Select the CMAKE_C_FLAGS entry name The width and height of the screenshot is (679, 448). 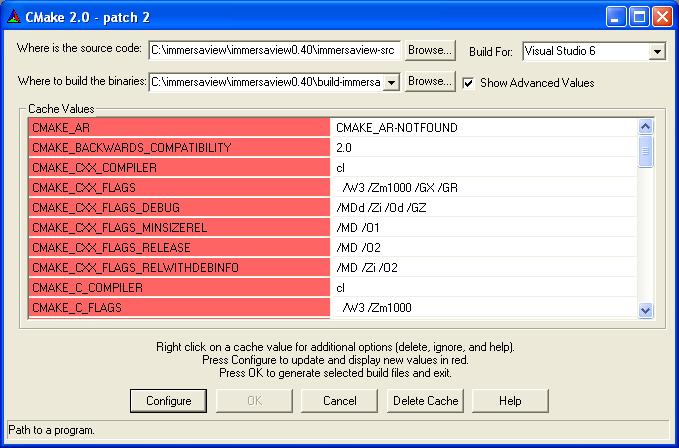(x=179, y=307)
